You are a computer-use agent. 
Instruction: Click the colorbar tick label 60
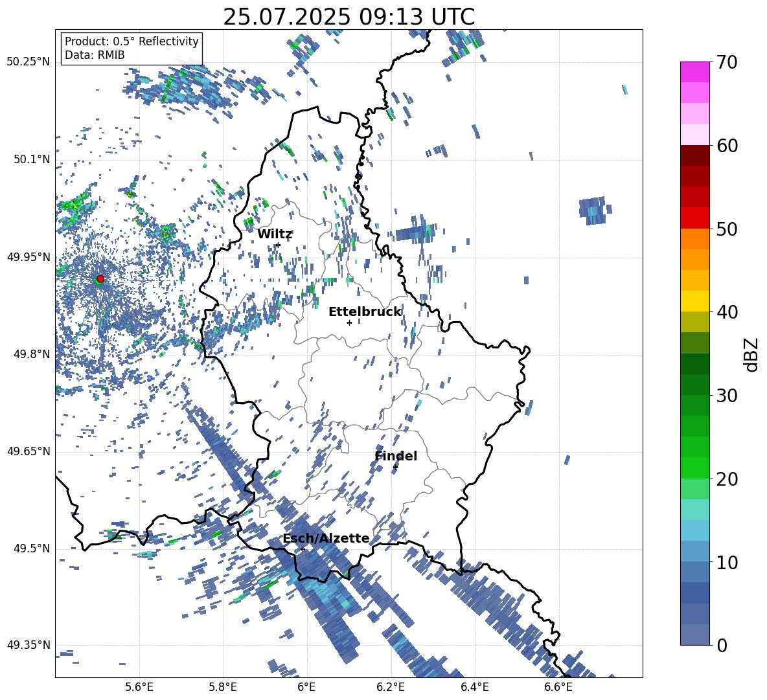coord(727,146)
